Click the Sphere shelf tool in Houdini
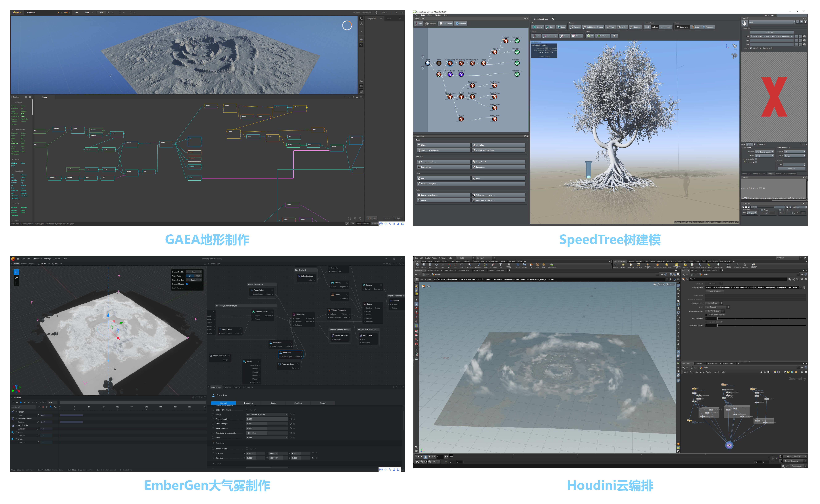The image size is (820, 504). click(424, 266)
